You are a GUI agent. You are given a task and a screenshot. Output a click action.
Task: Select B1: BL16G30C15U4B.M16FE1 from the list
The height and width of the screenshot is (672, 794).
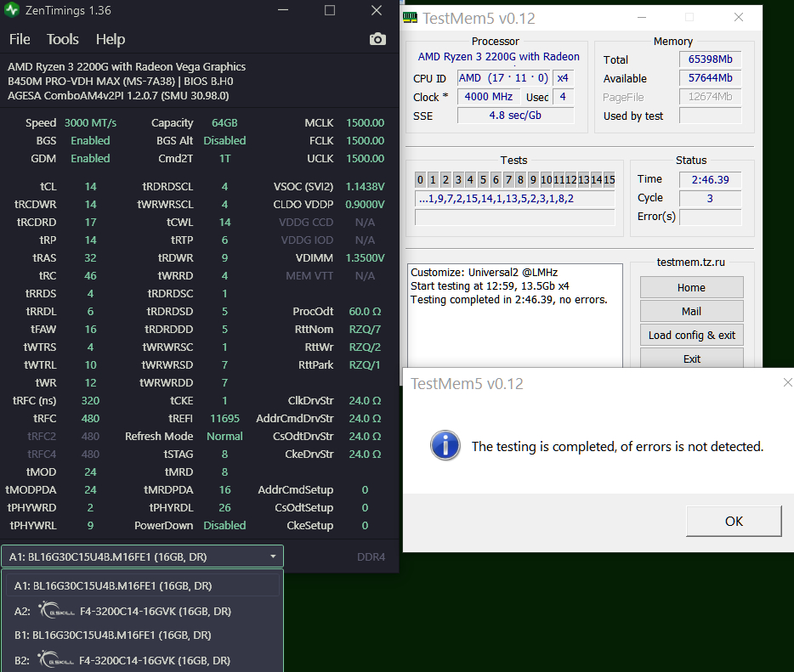tap(142, 635)
